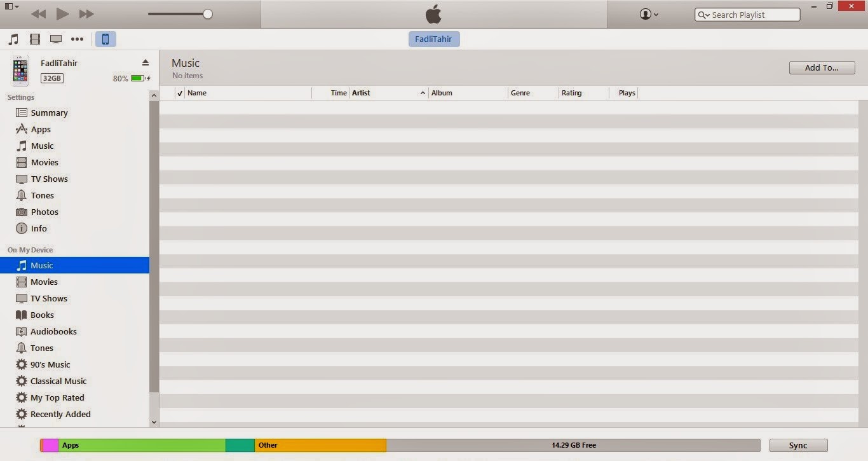Open the TV Shows library monitor icon
This screenshot has width=868, height=461.
(56, 39)
